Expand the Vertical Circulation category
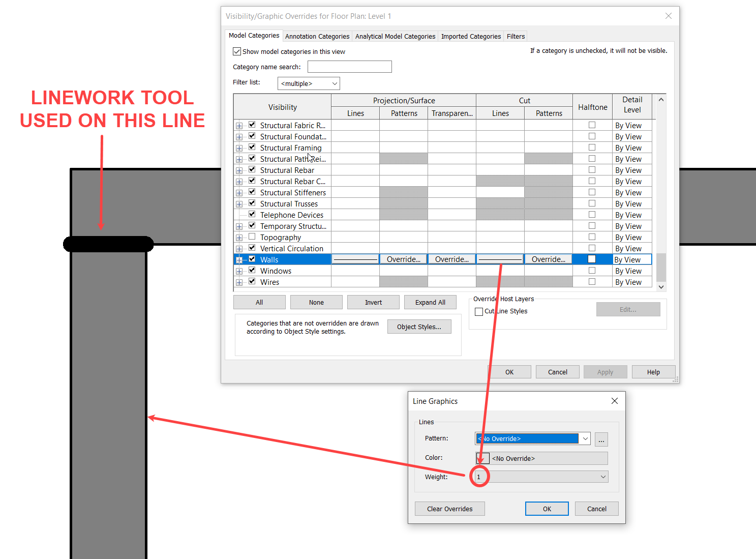 (x=239, y=248)
